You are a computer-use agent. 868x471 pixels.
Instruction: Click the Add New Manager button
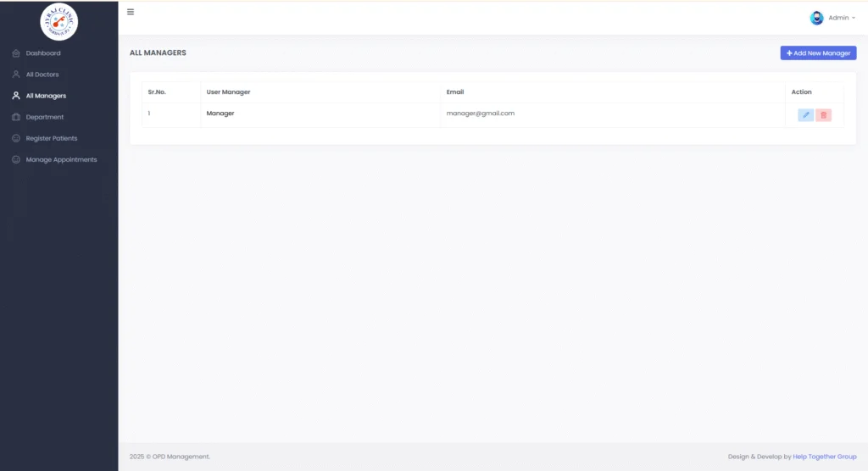[818, 53]
